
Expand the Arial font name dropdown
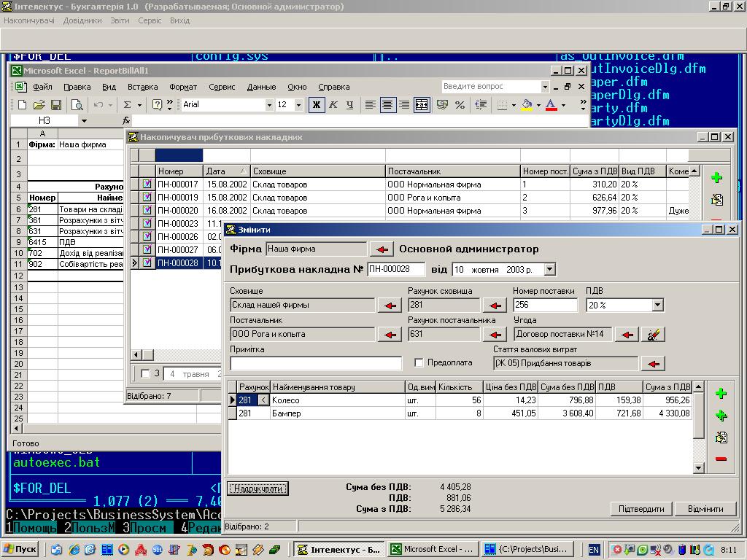coord(268,105)
